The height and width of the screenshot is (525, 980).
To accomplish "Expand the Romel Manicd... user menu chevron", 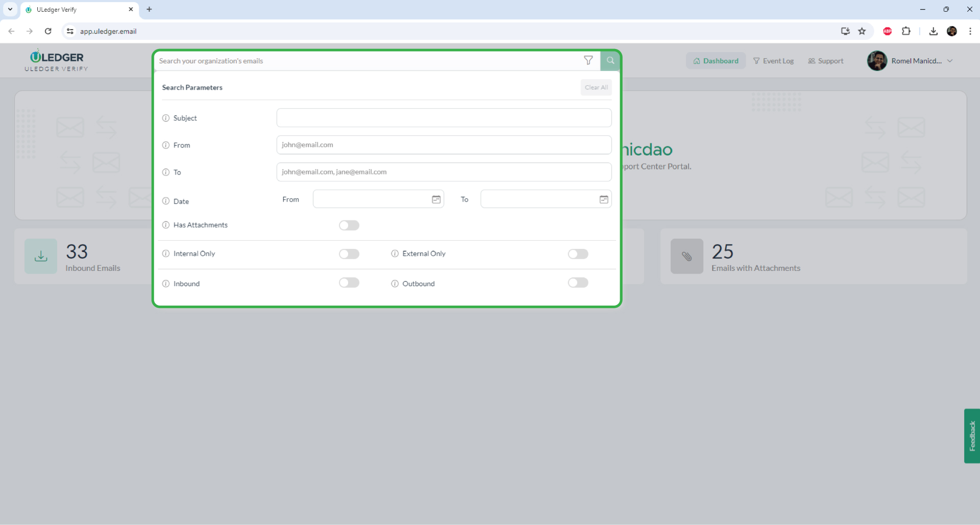I will (950, 61).
